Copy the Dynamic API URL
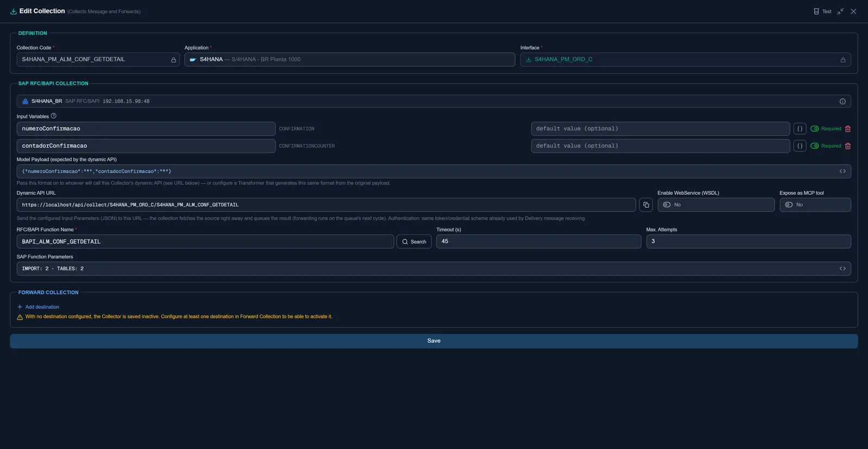 click(646, 205)
